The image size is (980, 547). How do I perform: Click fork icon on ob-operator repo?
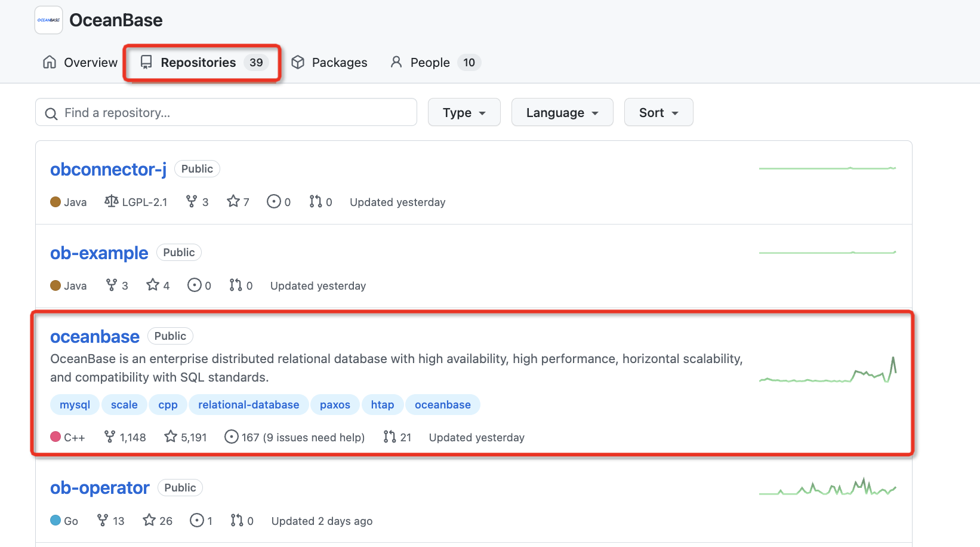[x=103, y=520]
